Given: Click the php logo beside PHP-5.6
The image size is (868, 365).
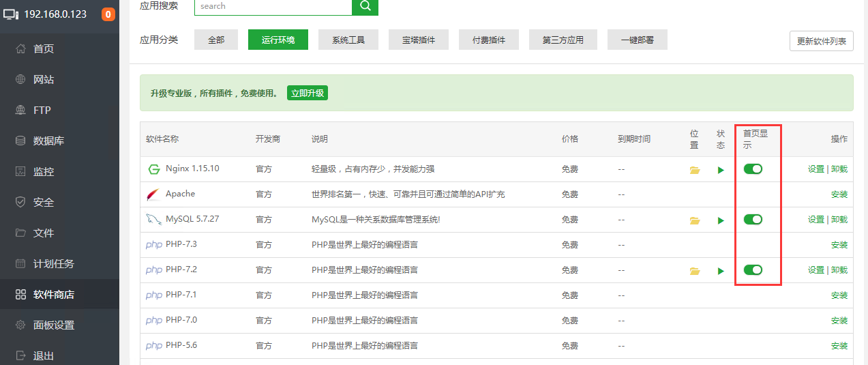Looking at the screenshot, I should 154,346.
